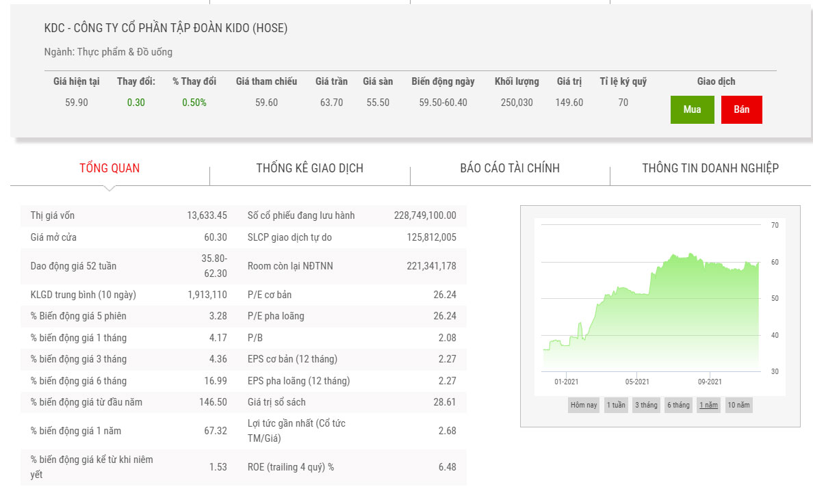Click the ROE (trailing 4 quý) % row
813x504 pixels.
[x=290, y=467]
